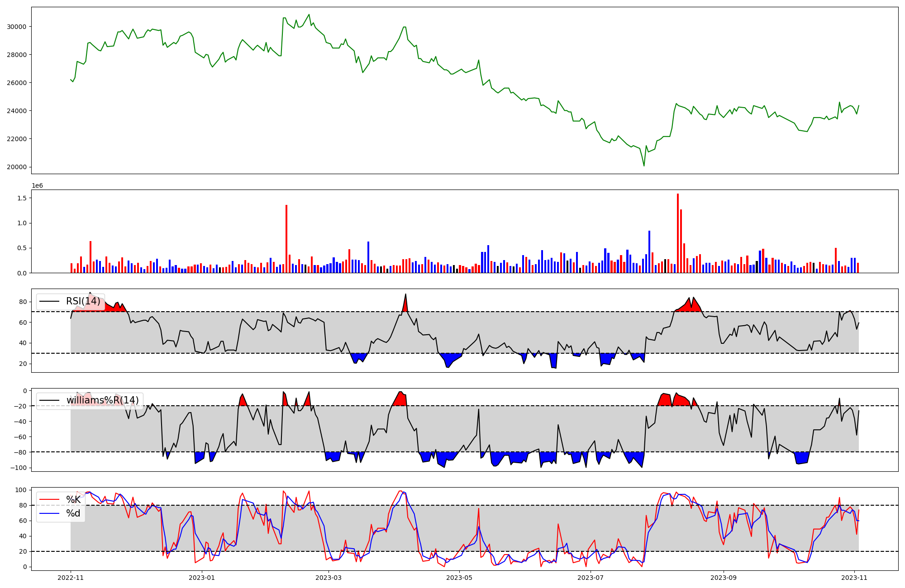The image size is (905, 588).
Task: Click the %K legend entry
Action: [x=73, y=499]
